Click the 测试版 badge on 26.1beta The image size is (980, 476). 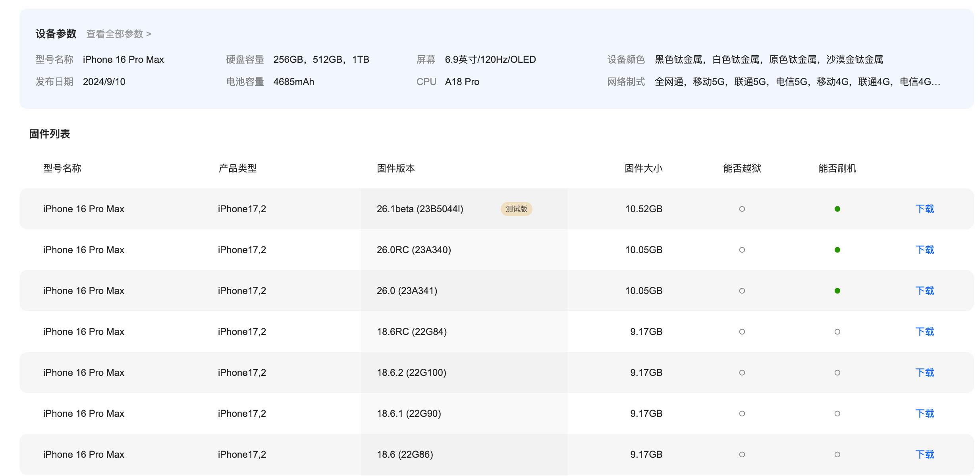tap(516, 209)
